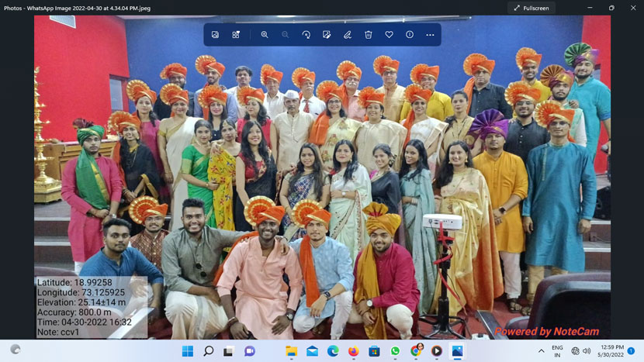Screen dimensions: 644x362
Task: Show file information panel
Action: pyautogui.click(x=410, y=35)
